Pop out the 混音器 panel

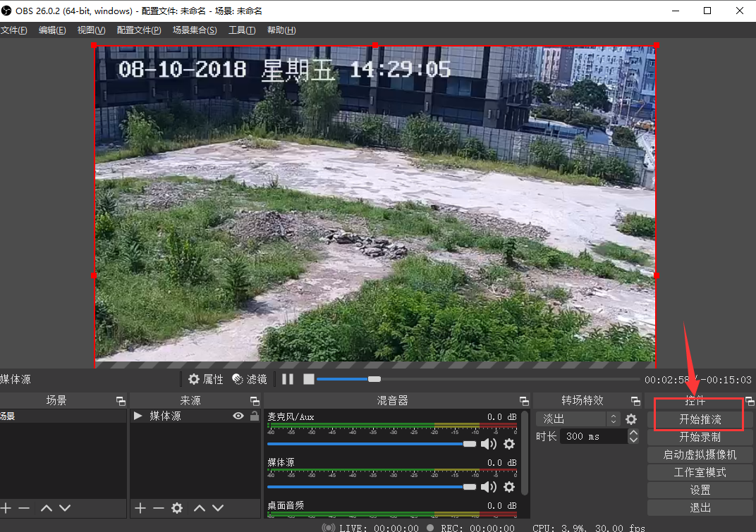point(524,400)
